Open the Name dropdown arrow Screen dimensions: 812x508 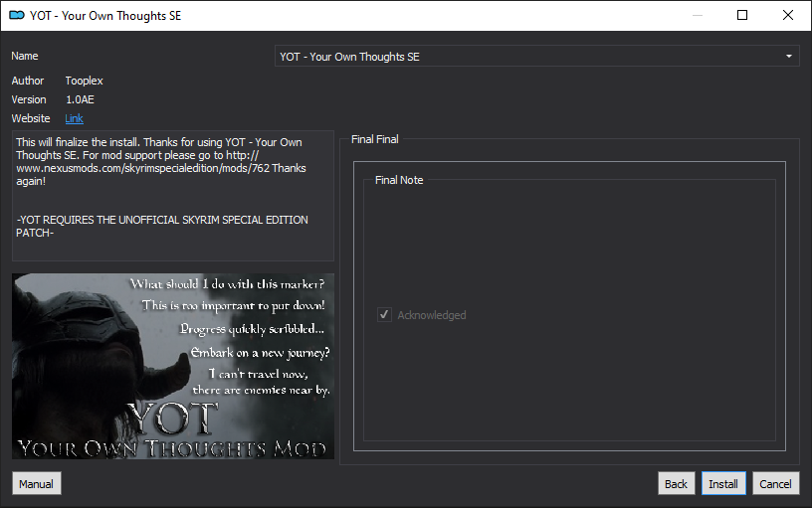[x=789, y=56]
